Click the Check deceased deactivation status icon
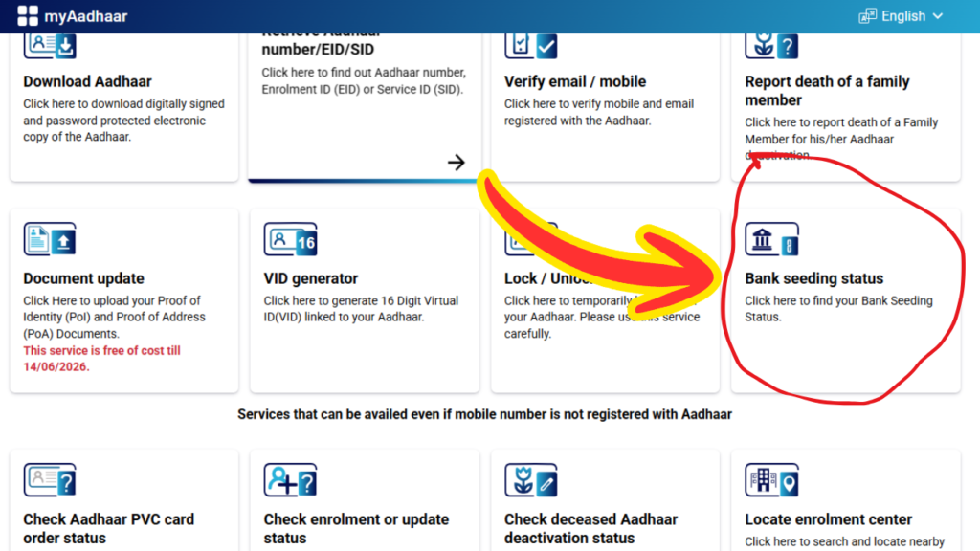980x551 pixels. (x=531, y=479)
